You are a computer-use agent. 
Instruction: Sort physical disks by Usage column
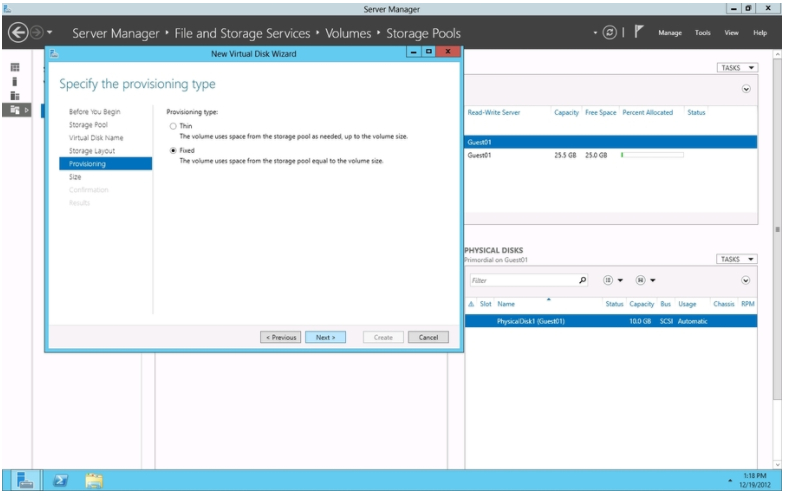(x=687, y=304)
